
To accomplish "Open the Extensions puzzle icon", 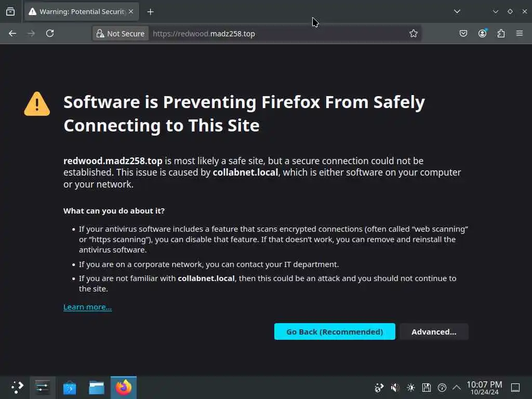I will point(501,33).
